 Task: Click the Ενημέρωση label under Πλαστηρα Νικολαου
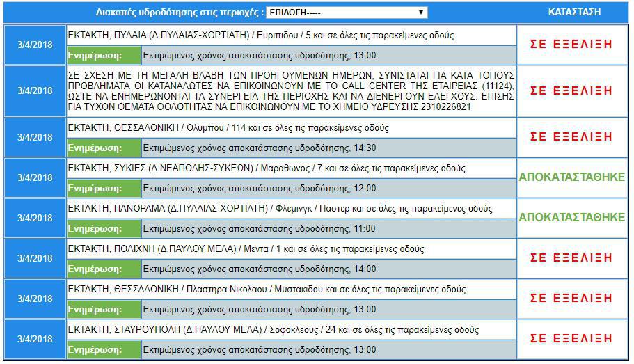pos(95,310)
